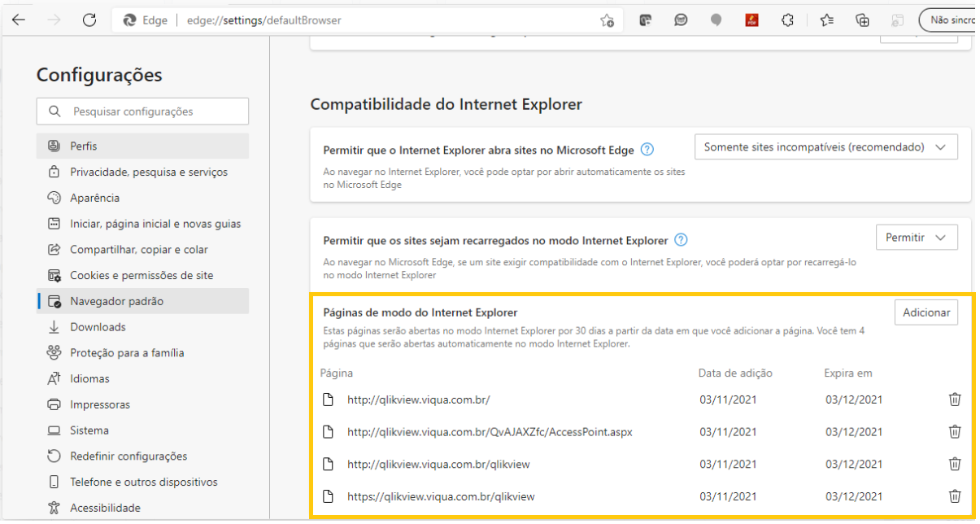980x524 pixels.
Task: Click the address bar showing edge://settings/defaultBrowser
Action: [368, 20]
